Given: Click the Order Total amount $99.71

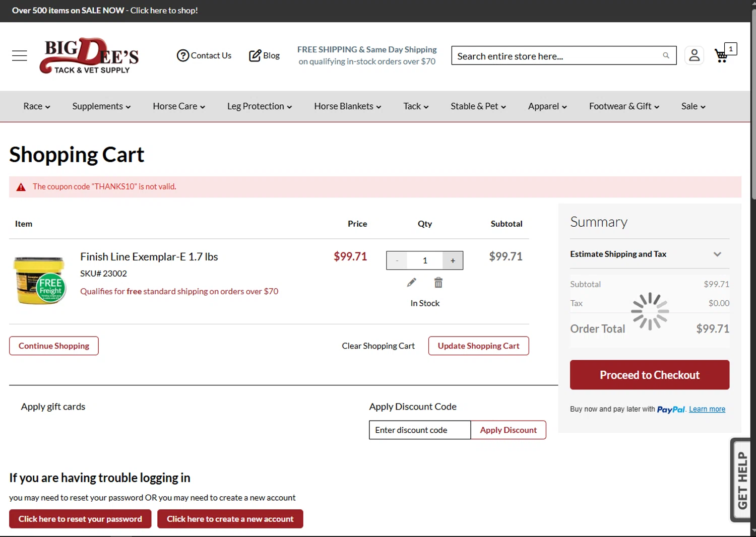Looking at the screenshot, I should (713, 329).
